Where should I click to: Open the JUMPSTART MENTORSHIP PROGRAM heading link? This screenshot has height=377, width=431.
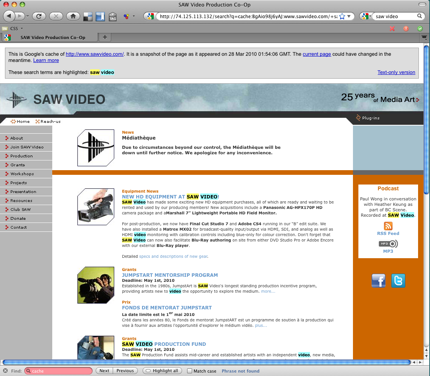(170, 275)
